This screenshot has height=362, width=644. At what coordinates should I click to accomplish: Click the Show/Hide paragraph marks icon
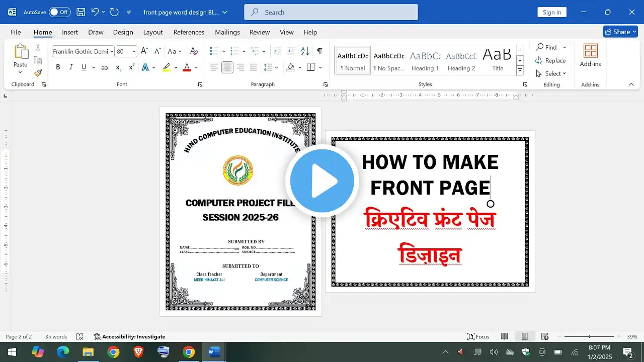coord(319,51)
